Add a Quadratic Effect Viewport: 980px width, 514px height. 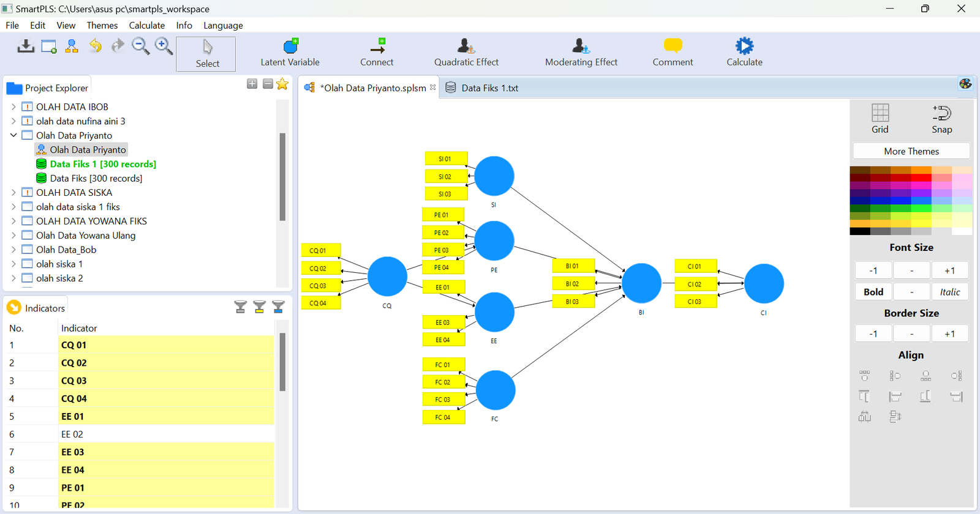466,47
